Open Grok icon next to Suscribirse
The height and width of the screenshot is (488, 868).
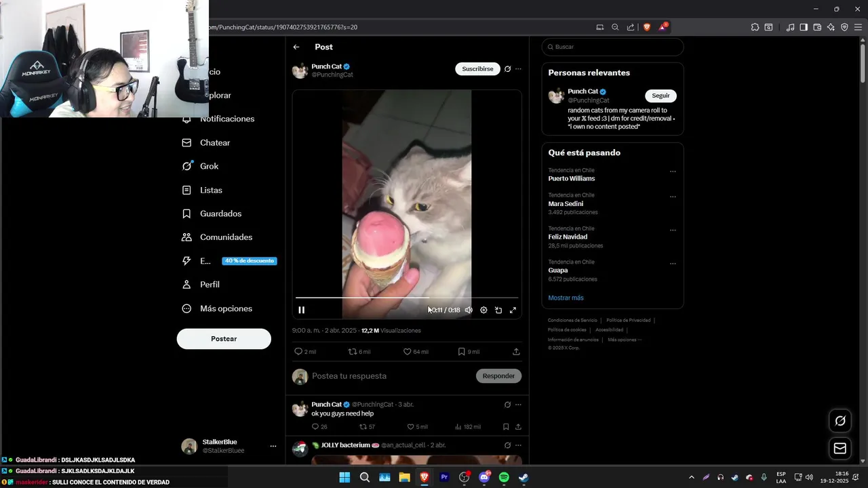pos(507,68)
